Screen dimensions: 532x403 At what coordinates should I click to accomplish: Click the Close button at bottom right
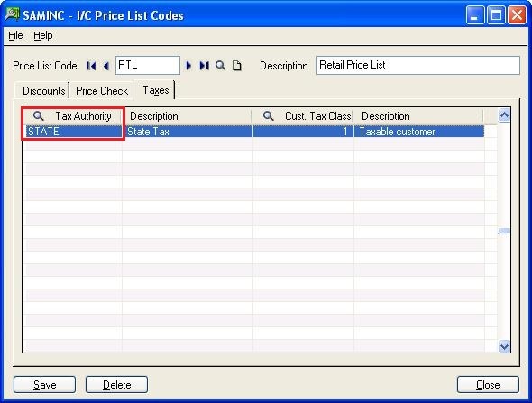(488, 385)
